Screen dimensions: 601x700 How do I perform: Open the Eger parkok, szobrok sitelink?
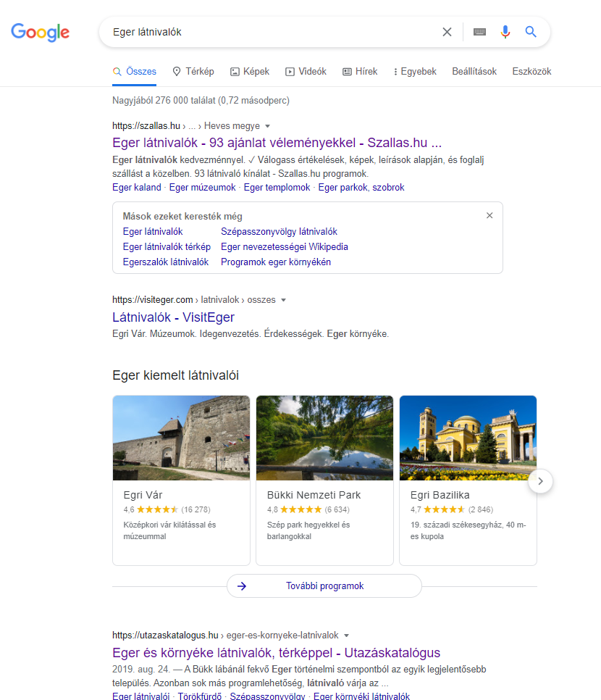[361, 188]
